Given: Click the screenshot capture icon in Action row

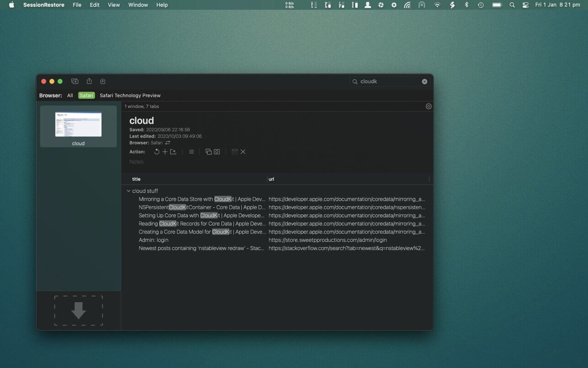Looking at the screenshot, I should pos(217,152).
